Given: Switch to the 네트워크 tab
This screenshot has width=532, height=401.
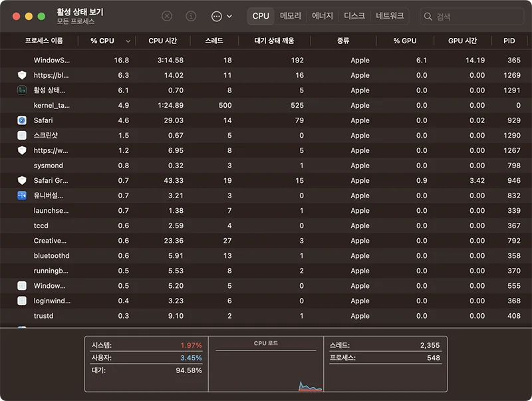Looking at the screenshot, I should (390, 16).
